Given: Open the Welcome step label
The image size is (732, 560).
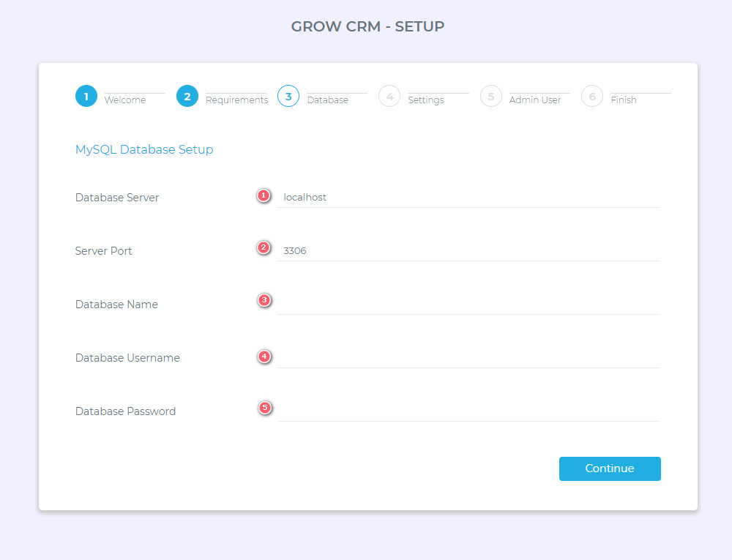Looking at the screenshot, I should tap(125, 100).
